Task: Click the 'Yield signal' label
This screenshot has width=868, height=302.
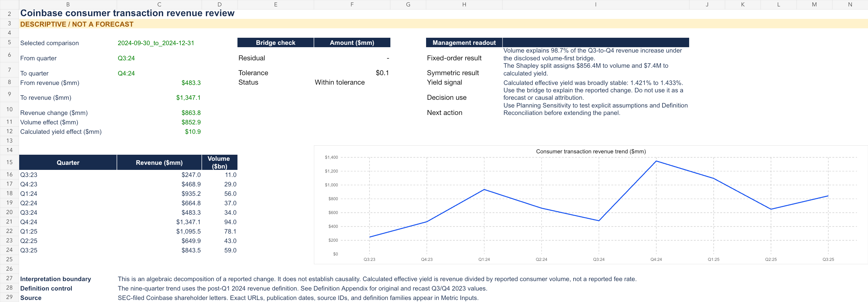Action: [444, 82]
